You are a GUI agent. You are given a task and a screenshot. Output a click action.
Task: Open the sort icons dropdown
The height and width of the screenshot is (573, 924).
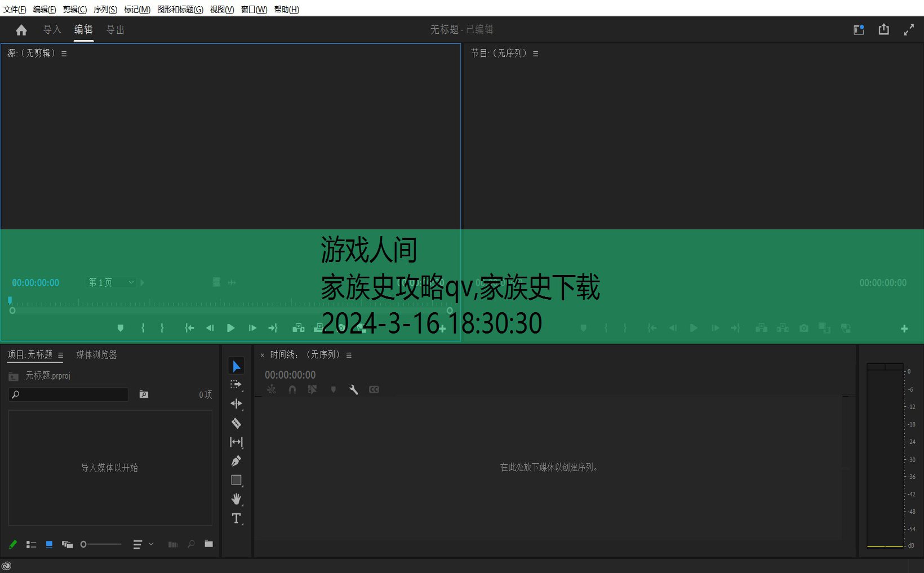tap(143, 544)
